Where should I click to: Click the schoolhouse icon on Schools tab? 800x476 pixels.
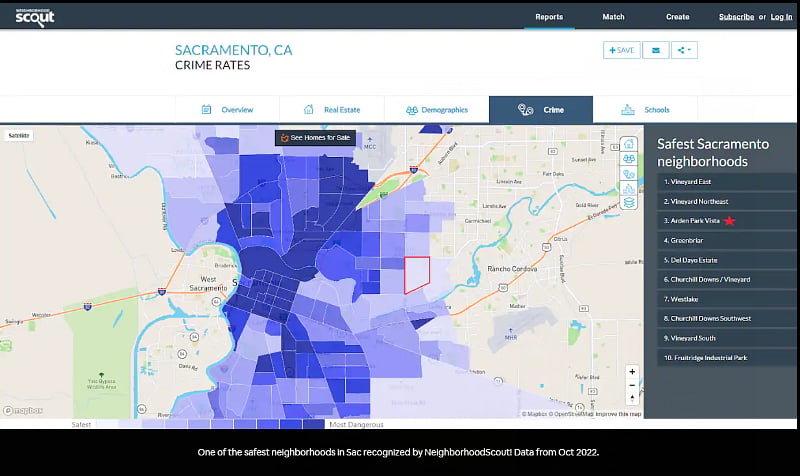[628, 109]
